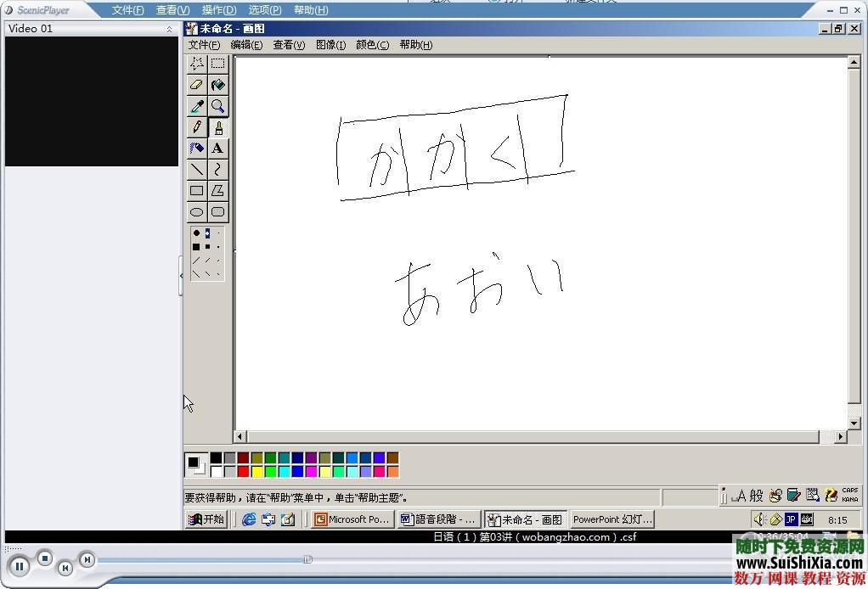The image size is (868, 589).
Task: Choose the Rectangular selection tool
Action: coord(218,64)
